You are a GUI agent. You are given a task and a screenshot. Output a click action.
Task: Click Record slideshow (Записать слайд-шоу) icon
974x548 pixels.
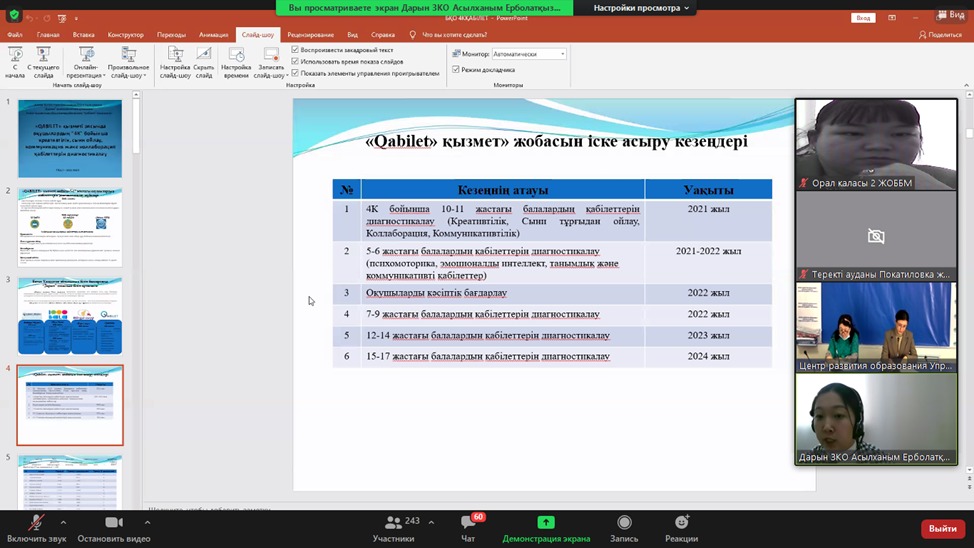271,56
